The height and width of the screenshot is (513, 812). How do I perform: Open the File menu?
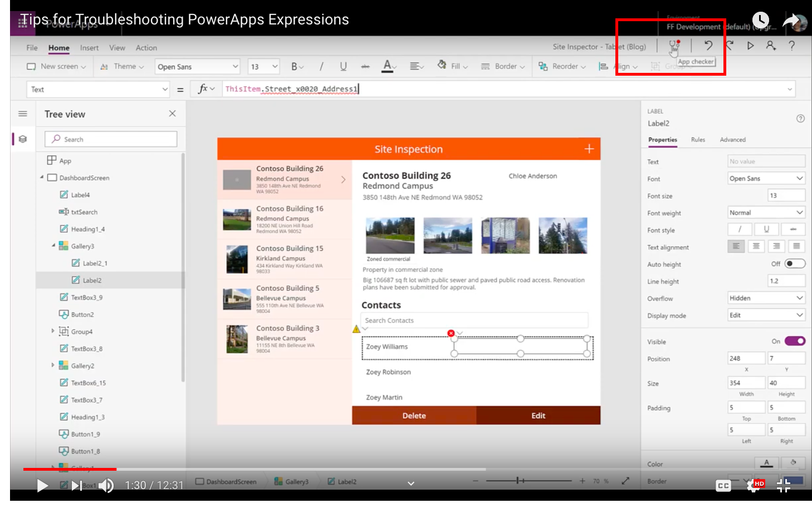[x=32, y=48]
